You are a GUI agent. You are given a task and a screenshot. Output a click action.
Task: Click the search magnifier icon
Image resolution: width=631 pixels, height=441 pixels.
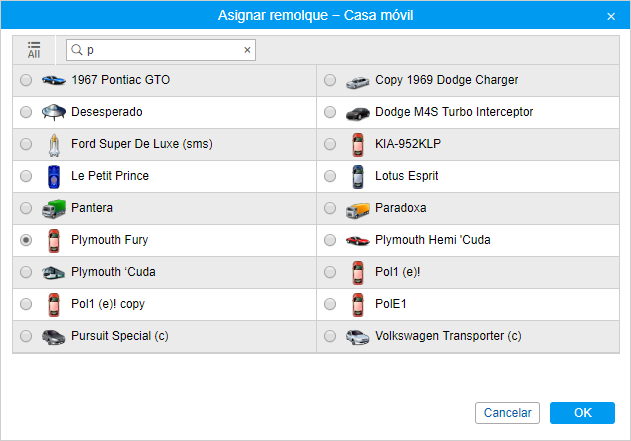coord(77,49)
